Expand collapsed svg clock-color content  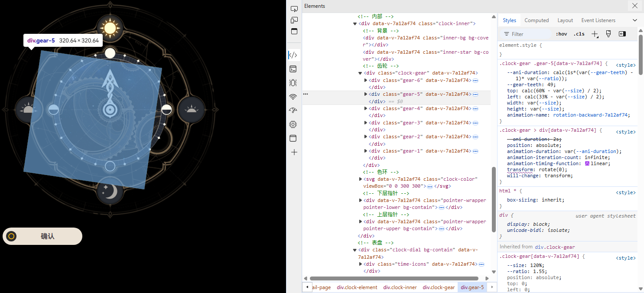tap(430, 186)
